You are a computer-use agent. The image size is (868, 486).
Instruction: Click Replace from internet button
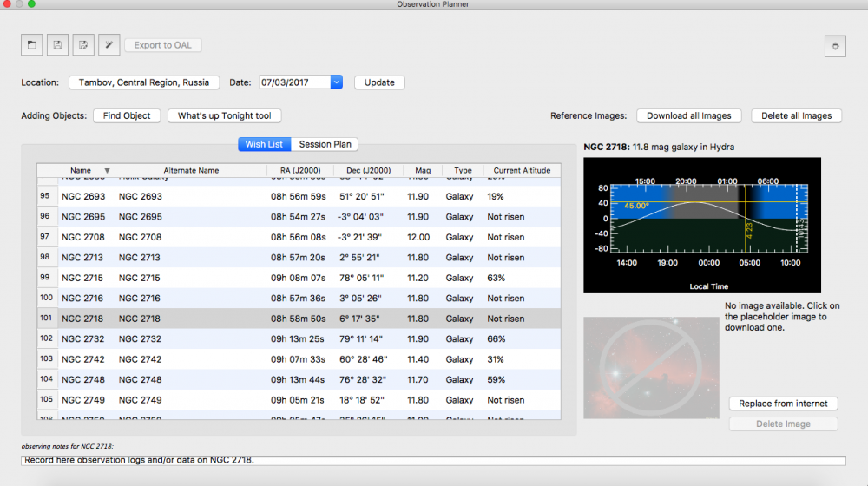[783, 404]
